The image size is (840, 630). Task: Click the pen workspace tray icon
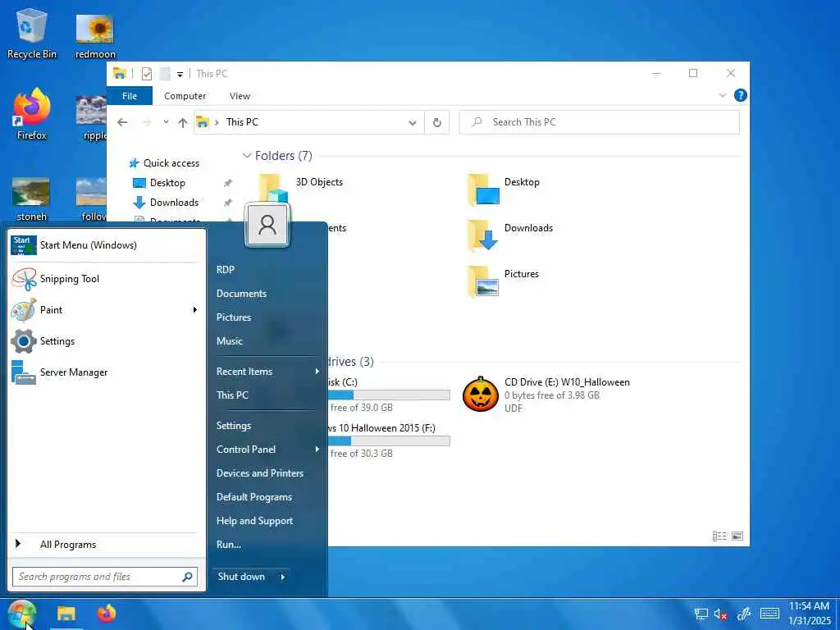[x=743, y=614]
